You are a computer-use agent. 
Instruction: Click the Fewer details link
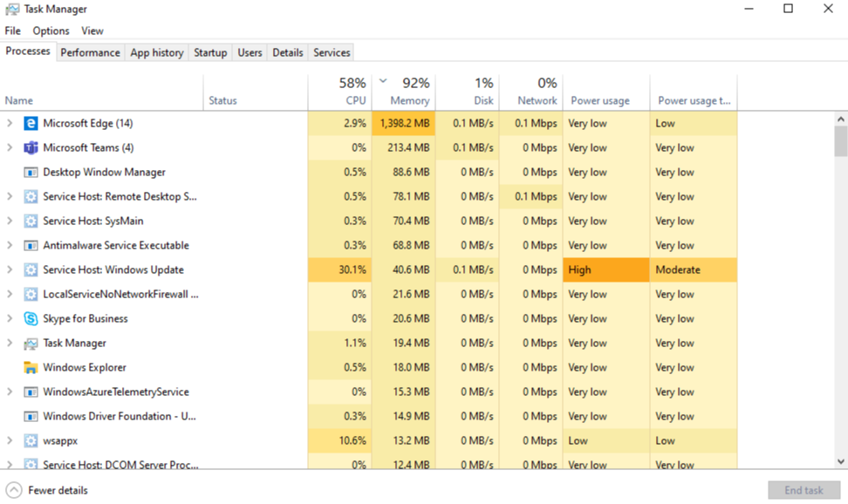[58, 490]
